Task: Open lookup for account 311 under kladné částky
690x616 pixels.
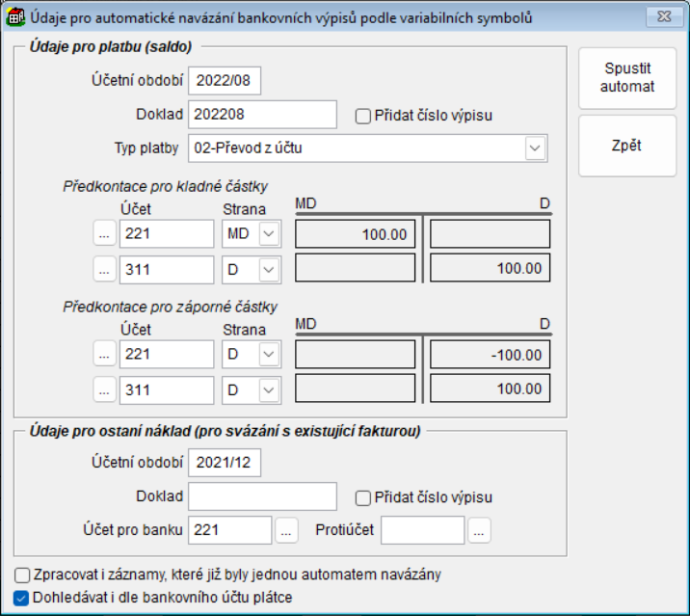Action: pyautogui.click(x=104, y=270)
